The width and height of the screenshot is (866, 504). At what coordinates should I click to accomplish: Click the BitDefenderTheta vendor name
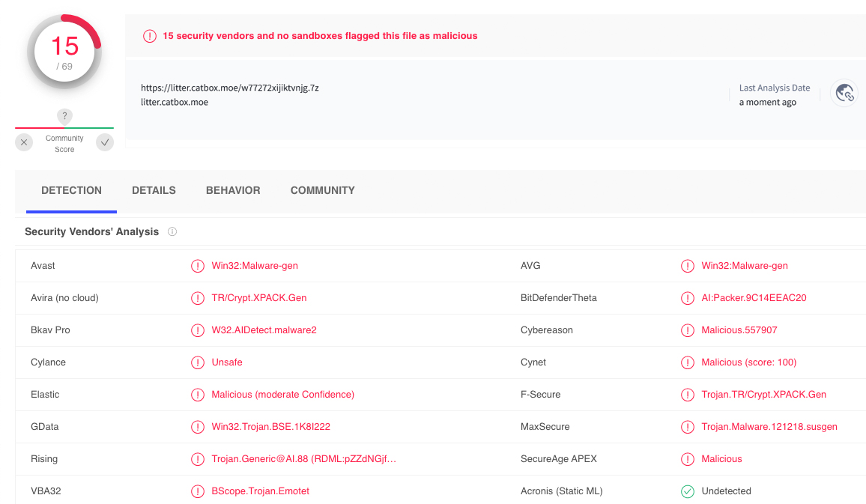coord(558,298)
